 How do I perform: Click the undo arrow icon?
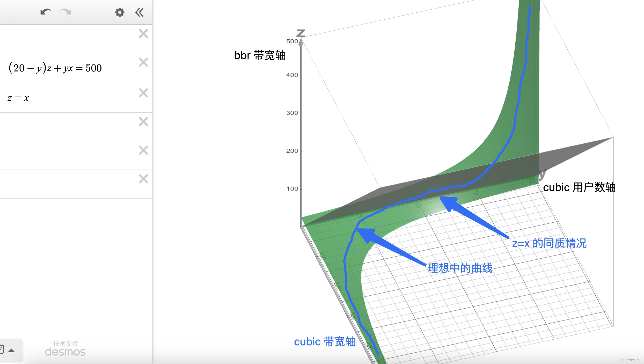click(46, 12)
